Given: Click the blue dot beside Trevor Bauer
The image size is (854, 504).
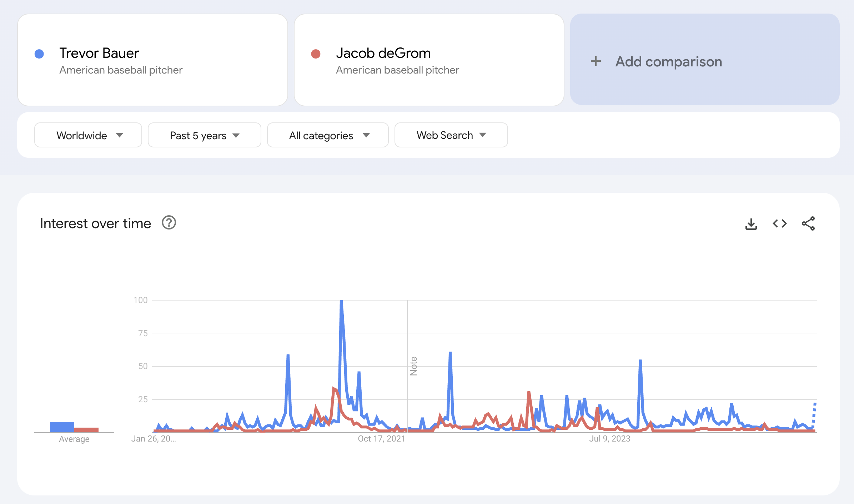Looking at the screenshot, I should coord(39,54).
